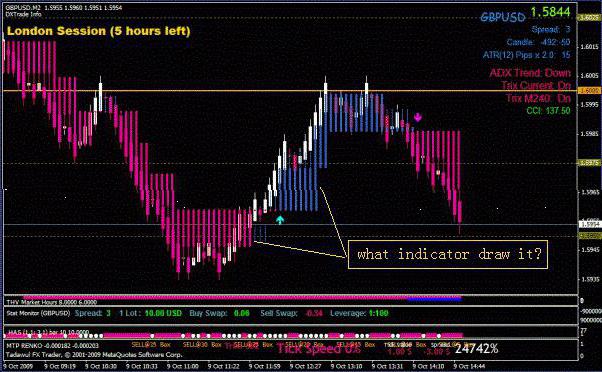The height and width of the screenshot is (372, 602).
Task: Click the blue segment in Market Hours bar
Action: [x=434, y=298]
